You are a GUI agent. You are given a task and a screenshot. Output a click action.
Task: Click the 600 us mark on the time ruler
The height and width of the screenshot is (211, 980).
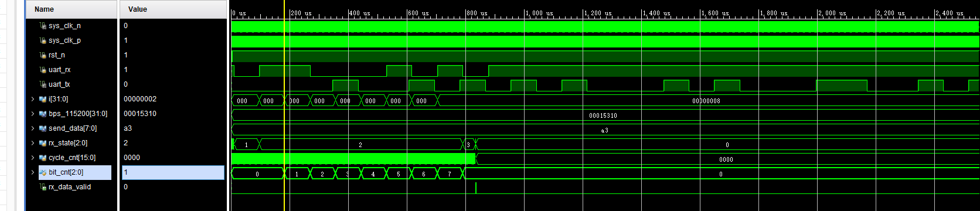click(x=418, y=13)
